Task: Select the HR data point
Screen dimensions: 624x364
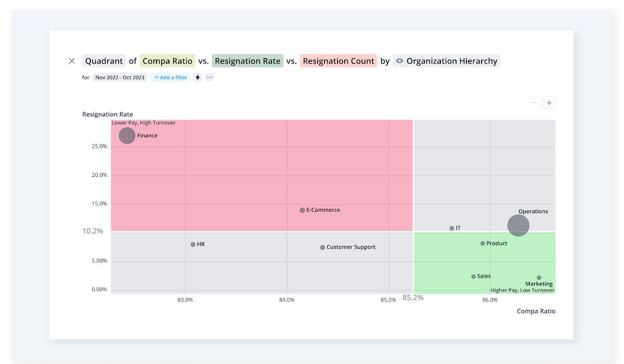Action: tap(193, 244)
